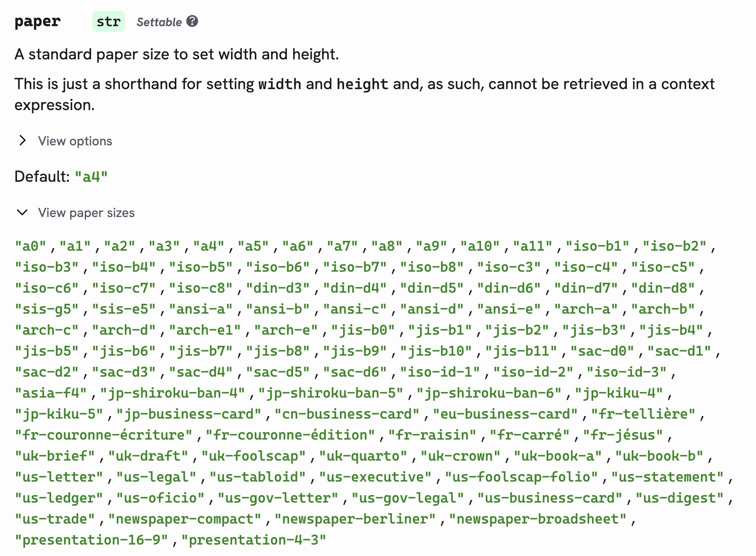Click the "fr-raisin" paper size
Screen dimensions: 756x556
[x=432, y=435]
